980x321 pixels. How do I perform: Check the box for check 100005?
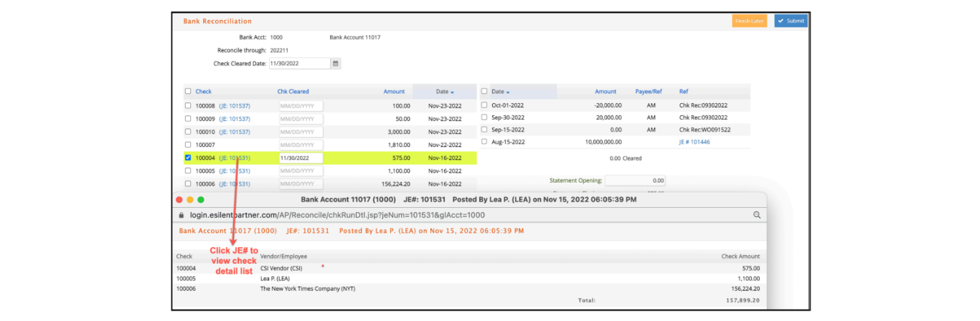click(x=188, y=171)
